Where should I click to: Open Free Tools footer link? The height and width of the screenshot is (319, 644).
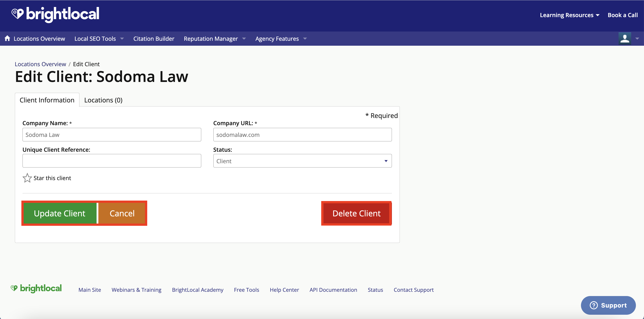coord(246,290)
